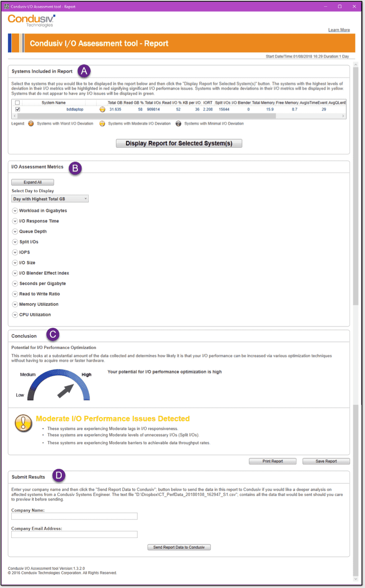Click the Total GB value 31.635
Image resolution: width=365 pixels, height=588 pixels.
click(115, 110)
